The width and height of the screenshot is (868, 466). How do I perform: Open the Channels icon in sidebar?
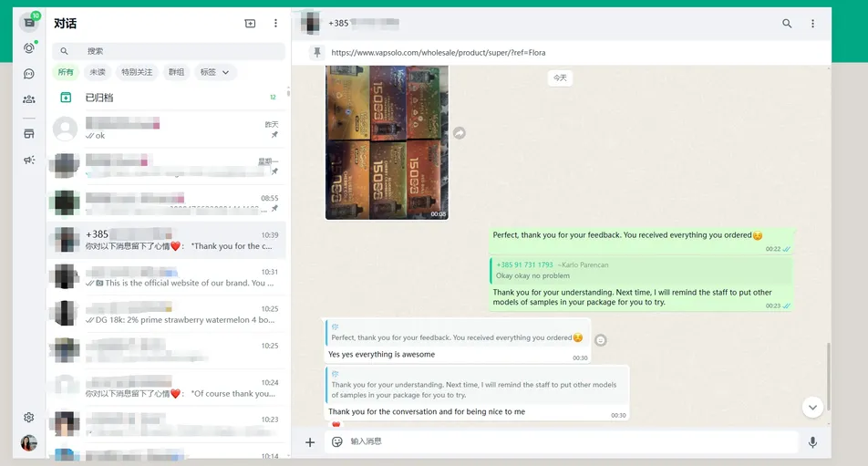[x=29, y=74]
